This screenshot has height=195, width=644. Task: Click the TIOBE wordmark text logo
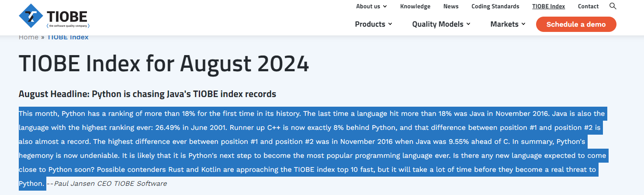(x=67, y=16)
